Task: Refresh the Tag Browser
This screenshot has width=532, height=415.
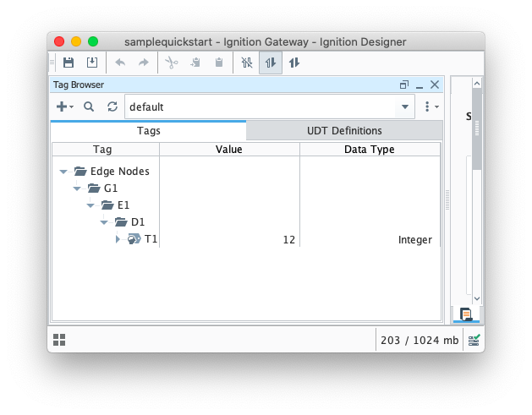Action: [x=112, y=106]
